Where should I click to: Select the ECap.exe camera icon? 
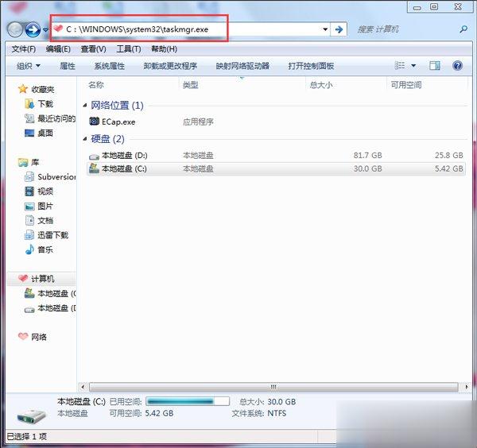click(94, 122)
